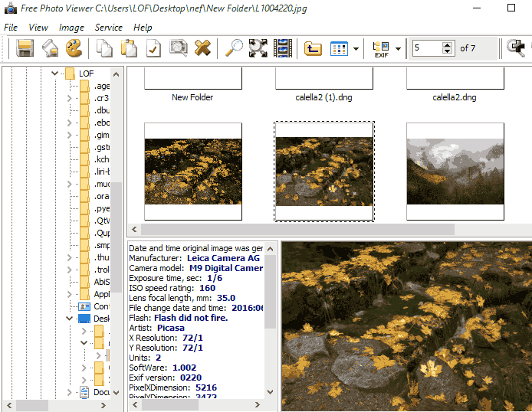Open the color palette tool
Viewport: 532px width, 412px height.
[x=74, y=48]
